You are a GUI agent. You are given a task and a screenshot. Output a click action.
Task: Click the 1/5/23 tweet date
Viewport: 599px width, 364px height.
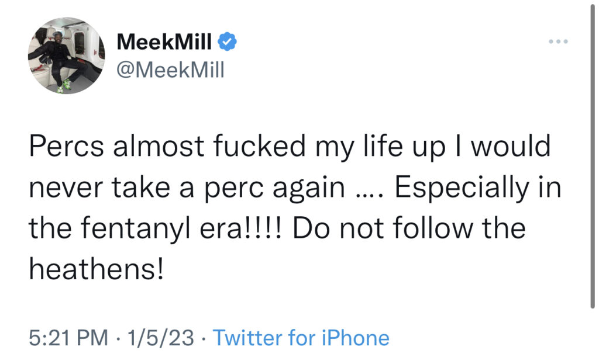pos(160,338)
